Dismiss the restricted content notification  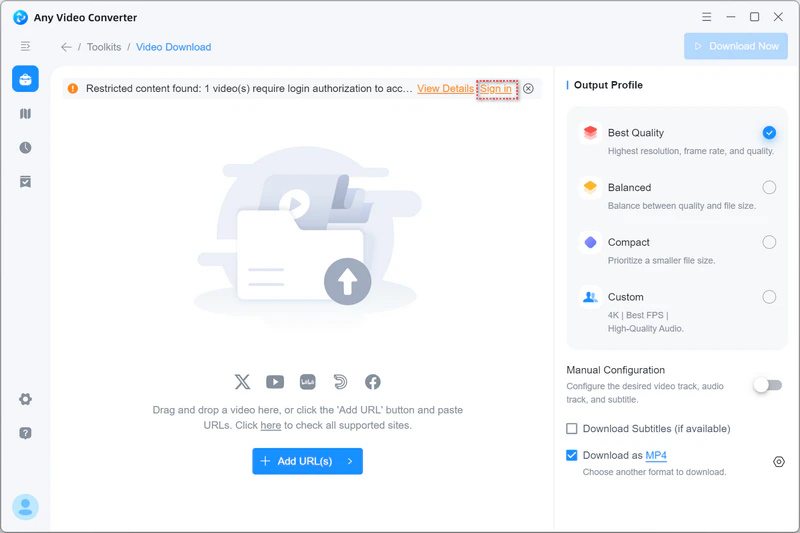click(x=529, y=88)
